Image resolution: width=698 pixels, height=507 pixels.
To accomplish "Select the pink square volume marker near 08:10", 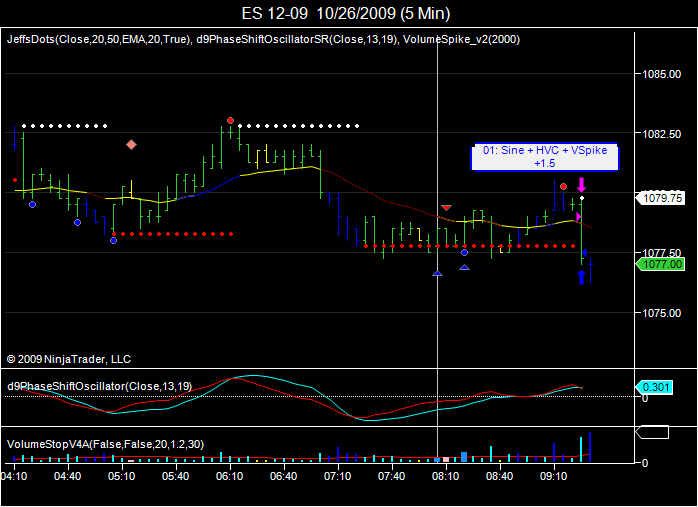I will point(446,459).
